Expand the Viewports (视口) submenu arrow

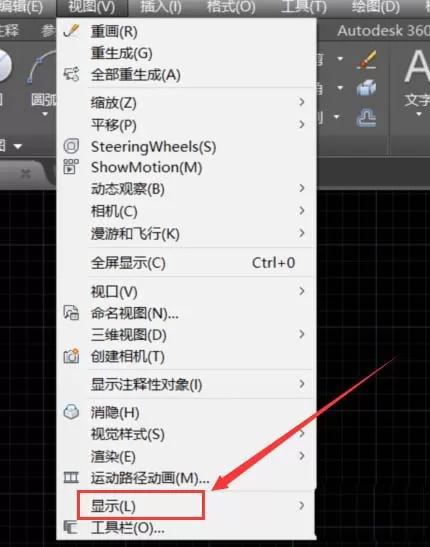pyautogui.click(x=302, y=291)
